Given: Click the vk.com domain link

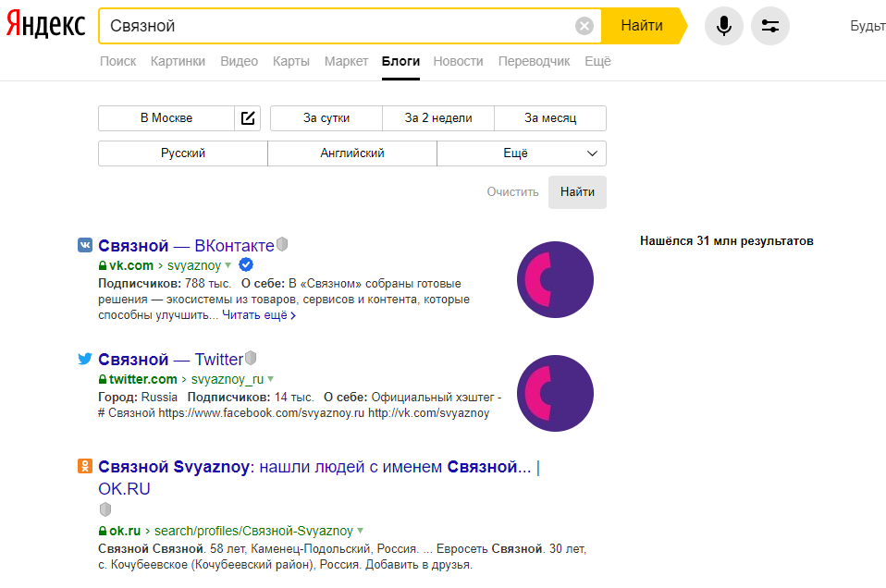Looking at the screenshot, I should click(x=130, y=265).
